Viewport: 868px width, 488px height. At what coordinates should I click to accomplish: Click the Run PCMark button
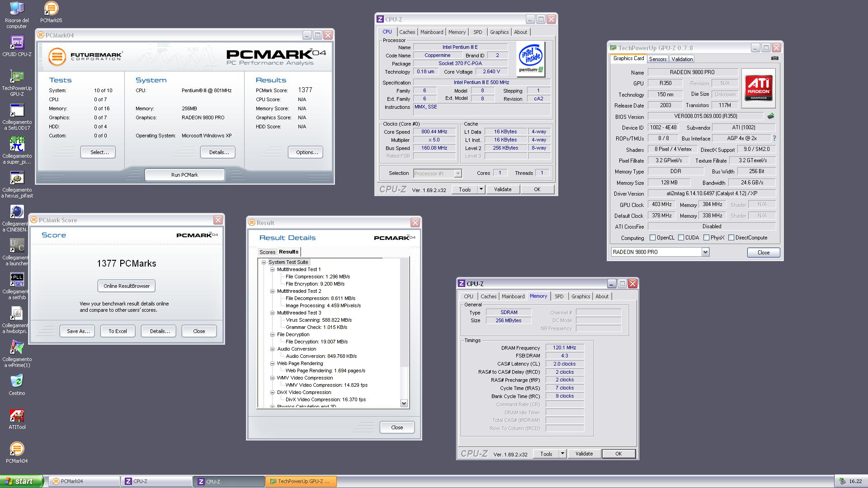184,175
